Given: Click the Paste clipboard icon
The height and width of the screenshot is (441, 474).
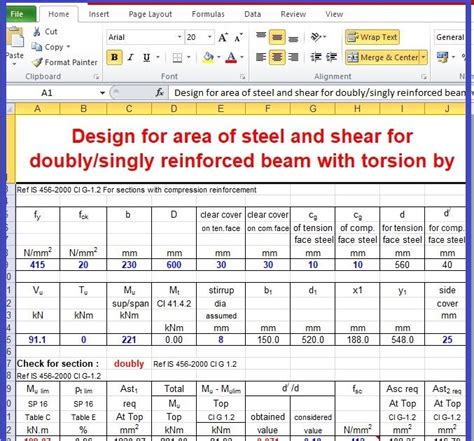Looking at the screenshot, I should 15,38.
